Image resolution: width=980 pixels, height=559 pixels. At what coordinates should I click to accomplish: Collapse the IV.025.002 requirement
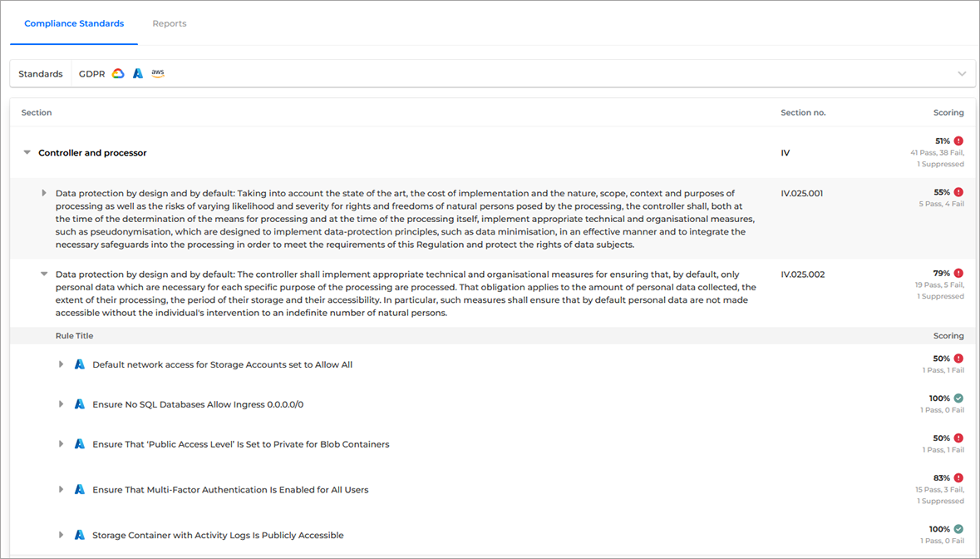point(44,274)
